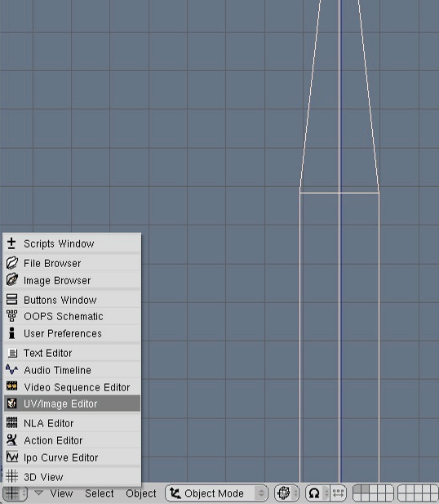The height and width of the screenshot is (504, 439).
Task: Open Video Sequence Editor
Action: pyautogui.click(x=72, y=387)
